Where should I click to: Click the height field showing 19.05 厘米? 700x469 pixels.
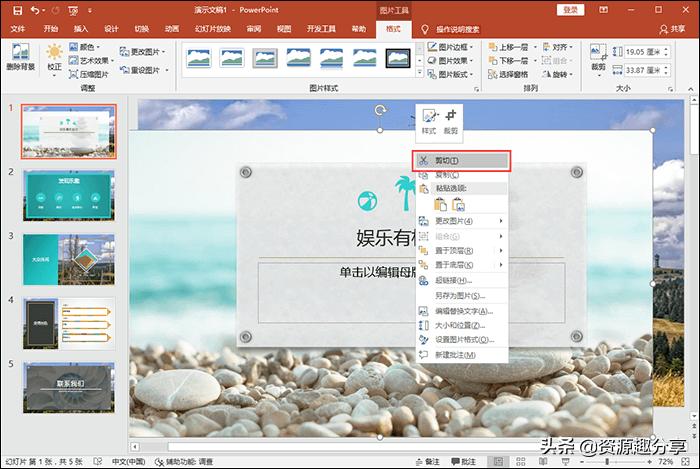tap(642, 52)
